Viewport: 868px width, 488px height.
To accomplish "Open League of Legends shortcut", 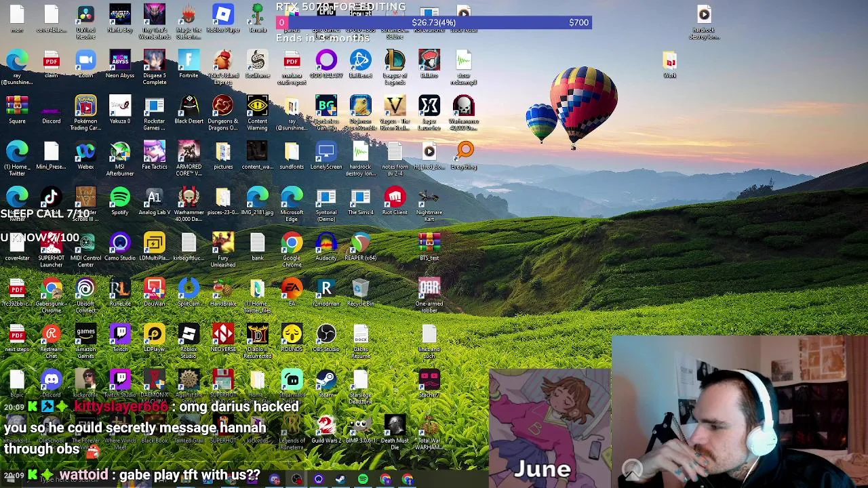I will coord(395,67).
